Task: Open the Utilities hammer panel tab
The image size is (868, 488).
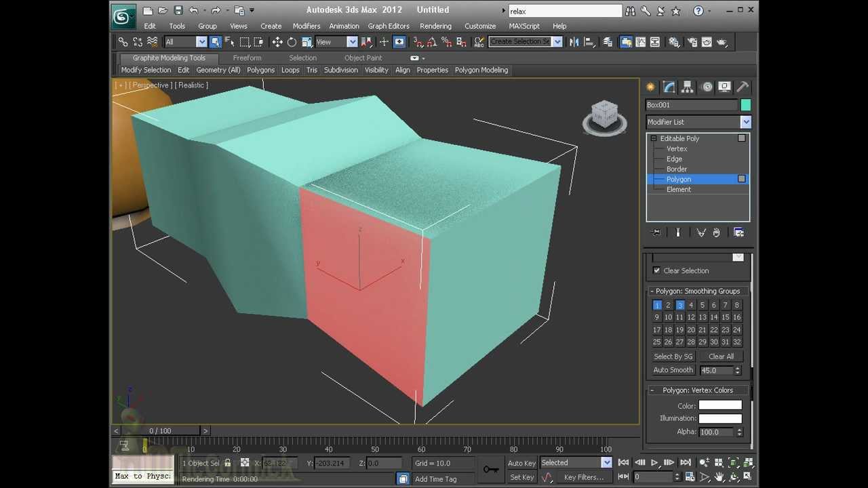Action: coord(743,87)
